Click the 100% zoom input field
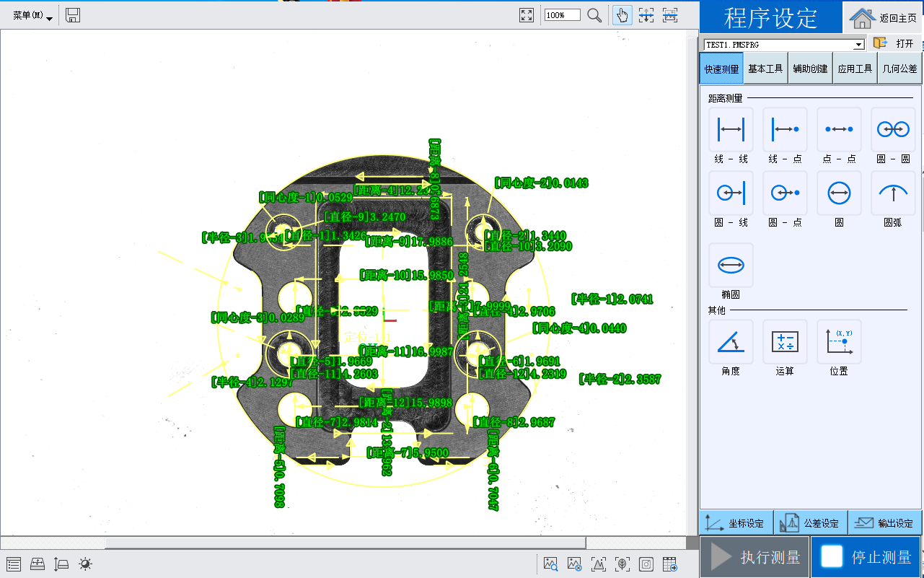The image size is (924, 578). 562,15
